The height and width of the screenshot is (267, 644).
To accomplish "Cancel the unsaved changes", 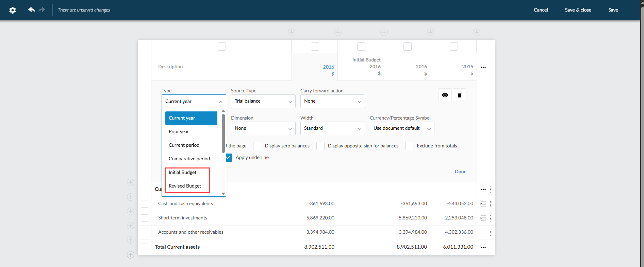I will coord(541,10).
